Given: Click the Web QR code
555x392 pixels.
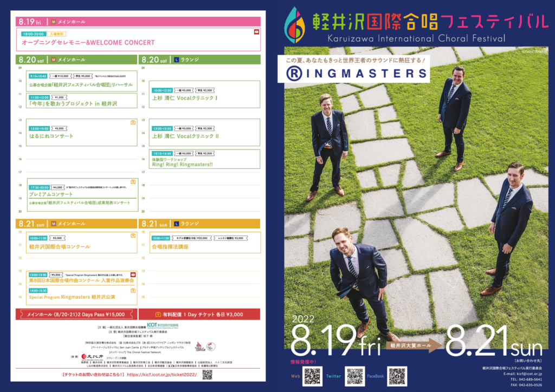Looking at the screenshot, I should pos(313,376).
